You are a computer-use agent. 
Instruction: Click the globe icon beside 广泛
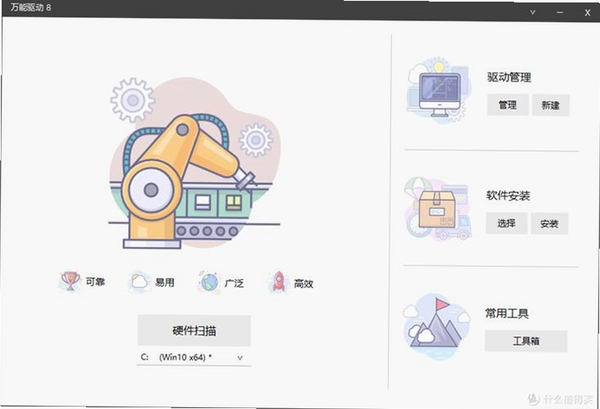coord(209,283)
